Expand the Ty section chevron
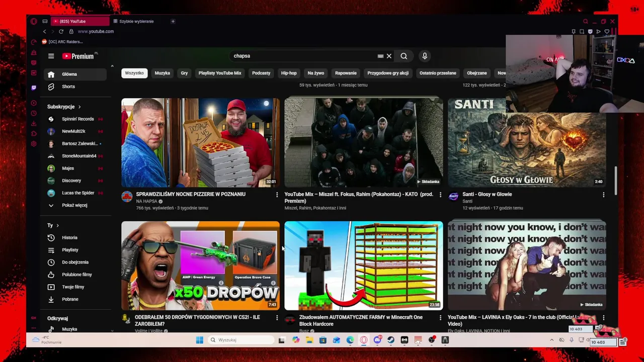Image resolution: width=644 pixels, height=362 pixels. (57, 225)
